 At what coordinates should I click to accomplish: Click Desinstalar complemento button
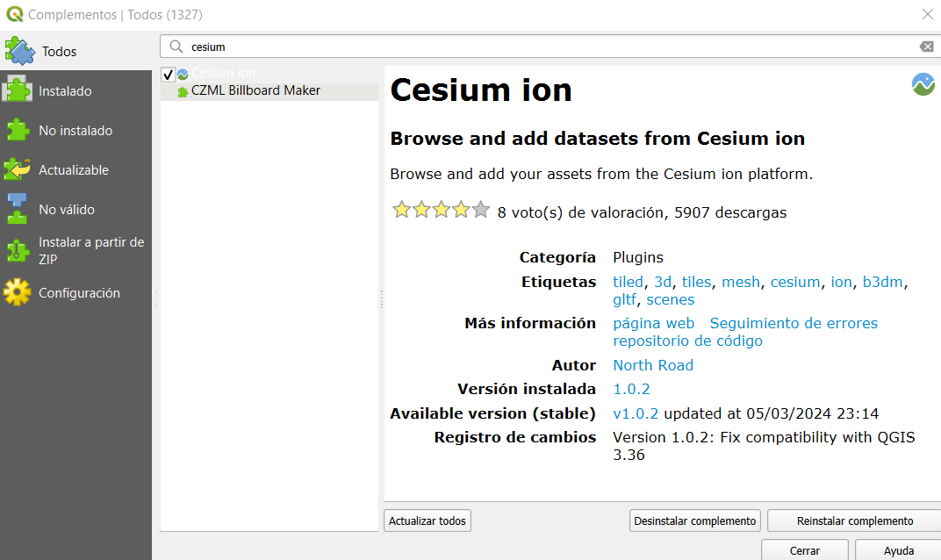[x=695, y=521]
